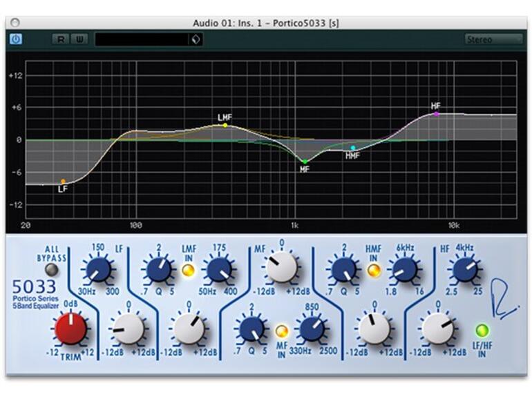The height and width of the screenshot is (399, 532).
Task: Select the cyan HMF node on graph
Action: (353, 148)
